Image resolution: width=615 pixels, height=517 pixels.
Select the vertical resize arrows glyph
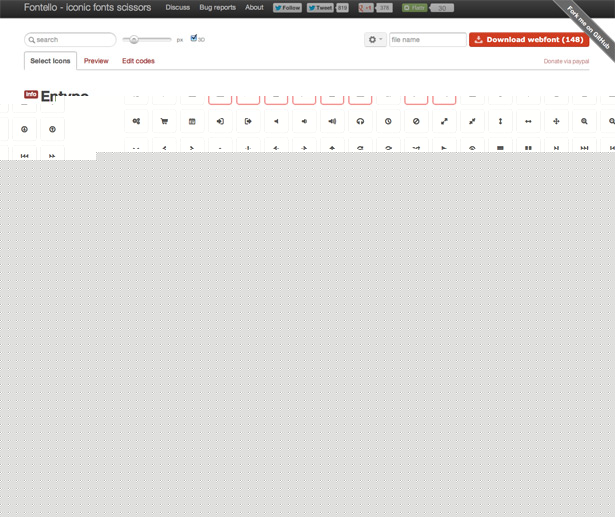tap(500, 121)
